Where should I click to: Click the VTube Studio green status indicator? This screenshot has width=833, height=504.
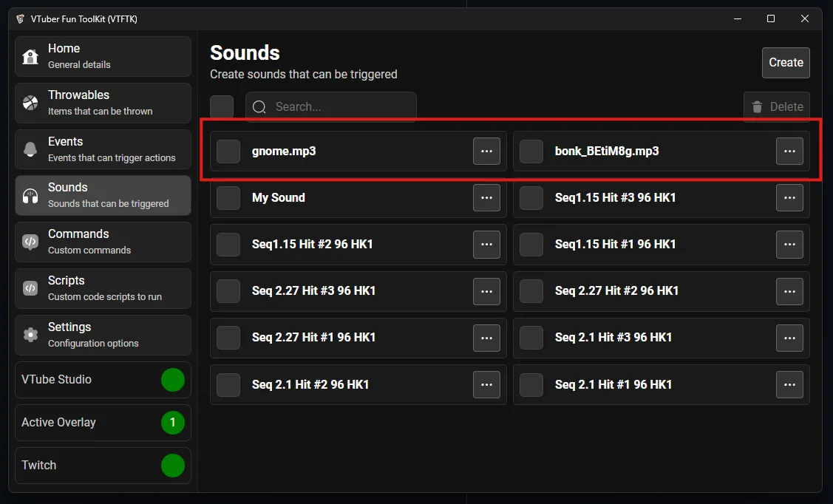173,380
